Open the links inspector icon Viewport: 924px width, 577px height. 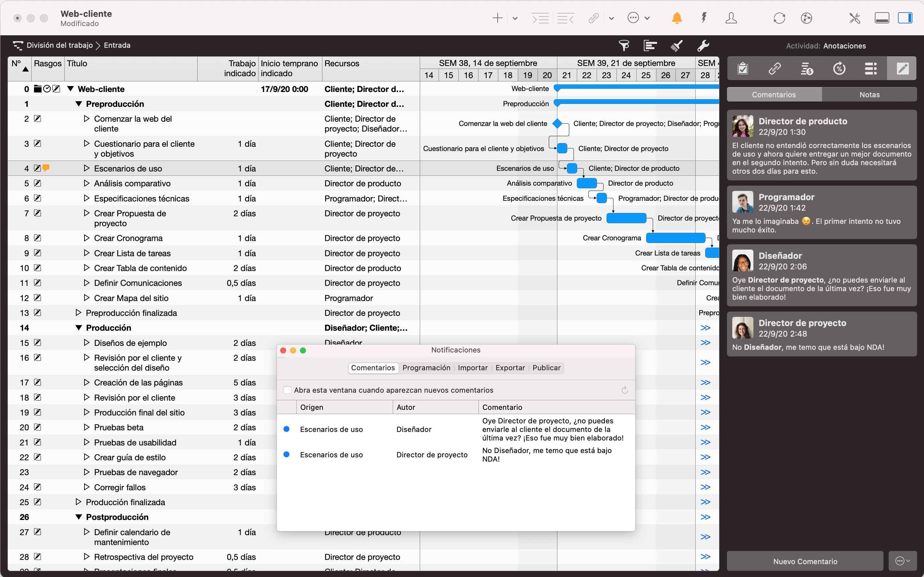[x=775, y=69]
